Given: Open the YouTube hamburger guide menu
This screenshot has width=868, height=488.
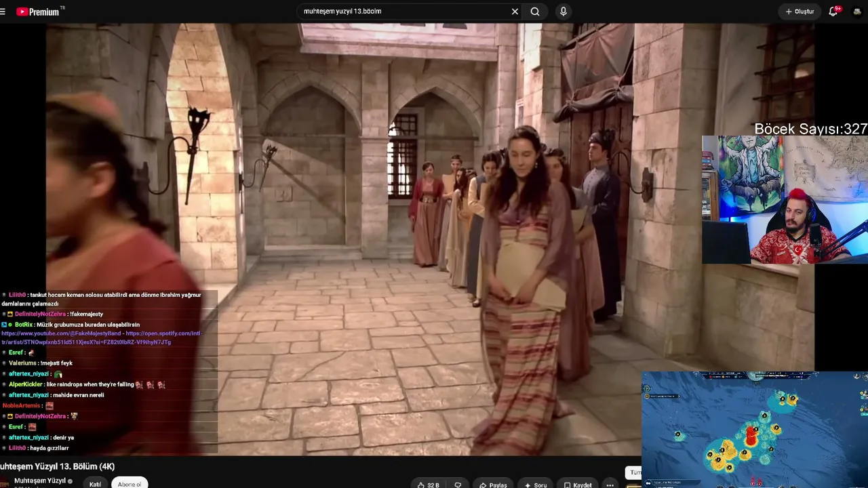Looking at the screenshot, I should pyautogui.click(x=3, y=12).
